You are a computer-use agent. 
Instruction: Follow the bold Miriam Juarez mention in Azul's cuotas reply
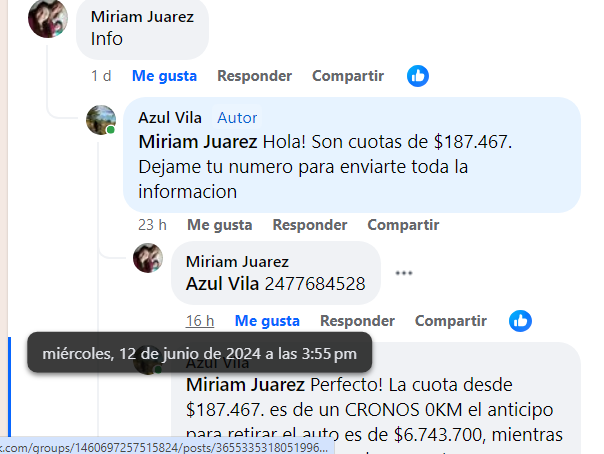point(198,142)
